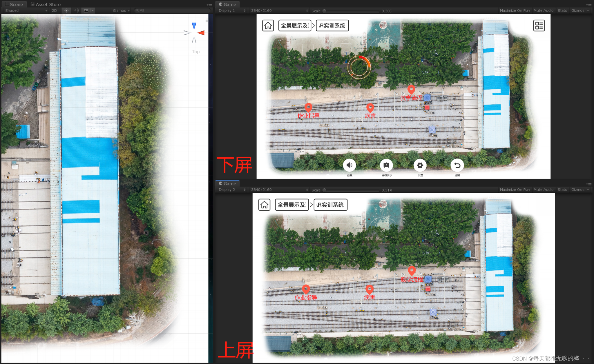The image size is (594, 364).
Task: Click Maximize On Play in Display 1
Action: (x=515, y=10)
